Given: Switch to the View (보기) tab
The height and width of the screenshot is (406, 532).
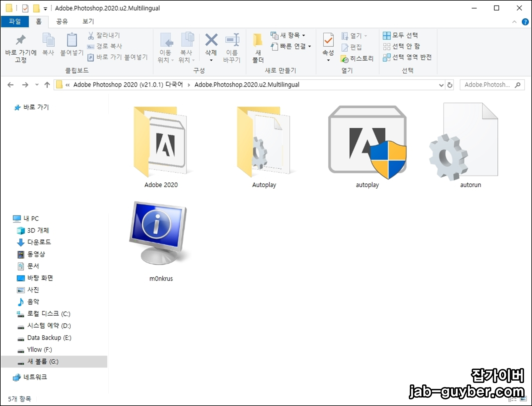Looking at the screenshot, I should coord(88,22).
